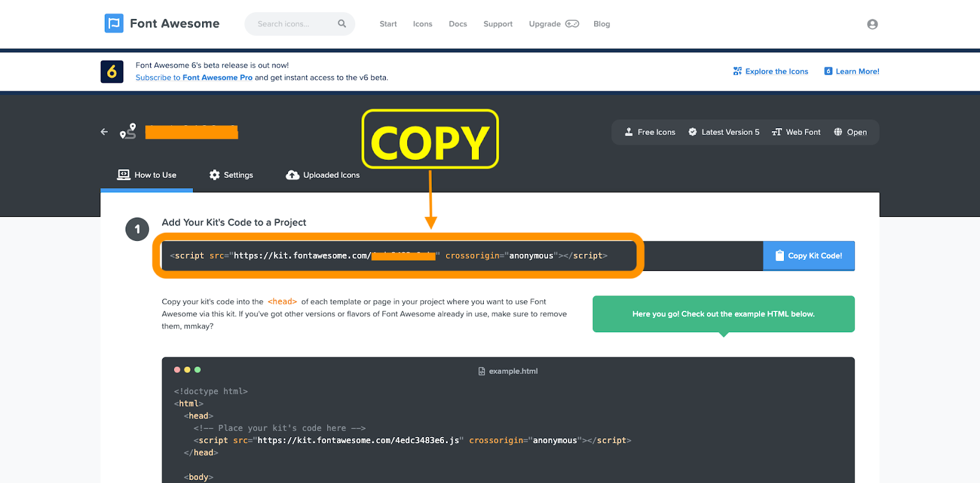980x483 pixels.
Task: Open the Explore the Icons link
Action: [x=777, y=72]
